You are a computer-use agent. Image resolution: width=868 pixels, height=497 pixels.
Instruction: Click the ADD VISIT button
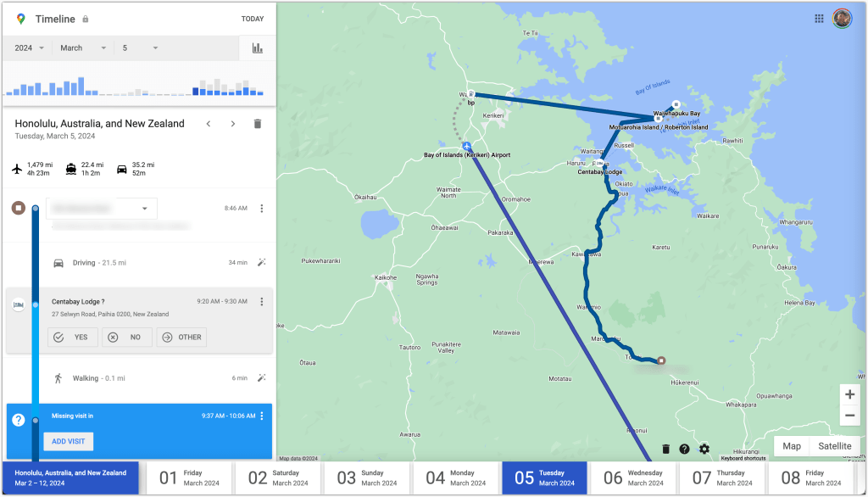point(69,442)
